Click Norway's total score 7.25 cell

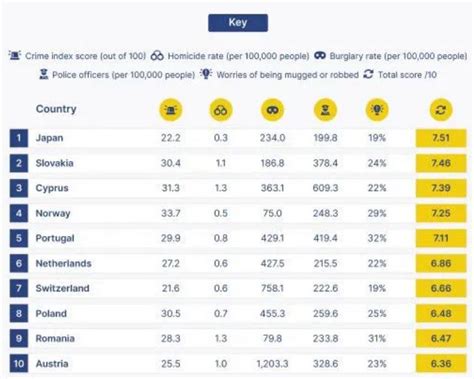[x=441, y=213]
